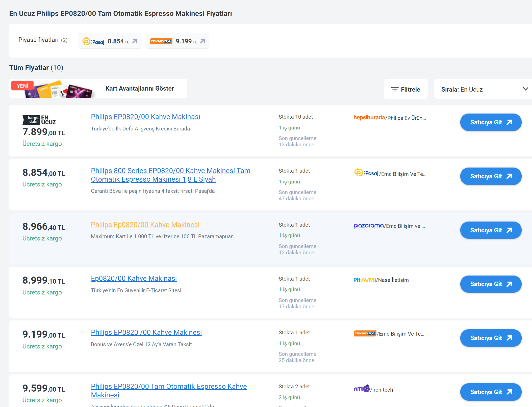Click the PttAVM seller logo
The height and width of the screenshot is (407, 532).
pyautogui.click(x=365, y=280)
